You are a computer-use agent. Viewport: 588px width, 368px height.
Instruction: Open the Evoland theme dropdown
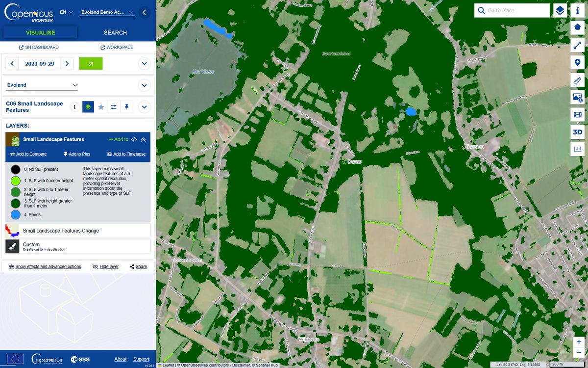coord(42,85)
